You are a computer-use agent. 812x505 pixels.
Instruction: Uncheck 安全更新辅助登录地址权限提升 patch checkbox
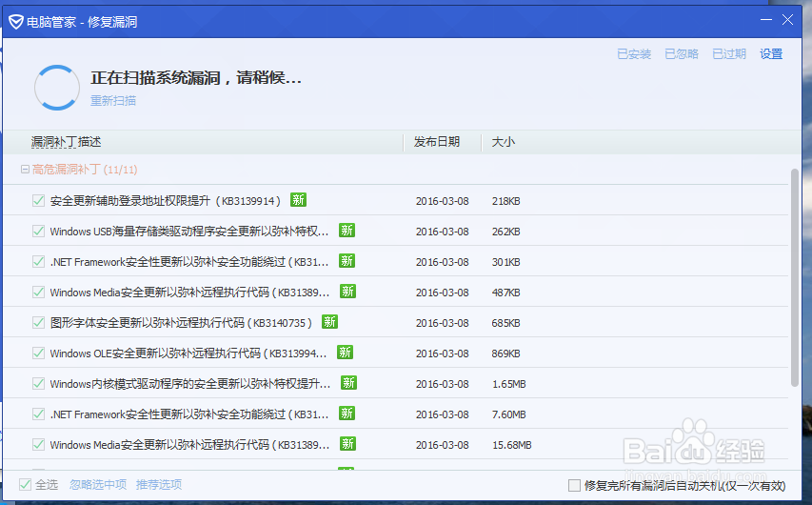(x=38, y=201)
